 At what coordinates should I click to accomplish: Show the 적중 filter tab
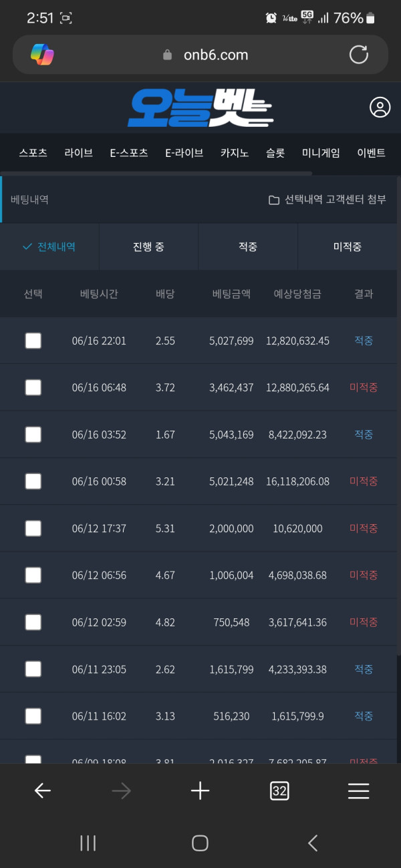pyautogui.click(x=248, y=247)
